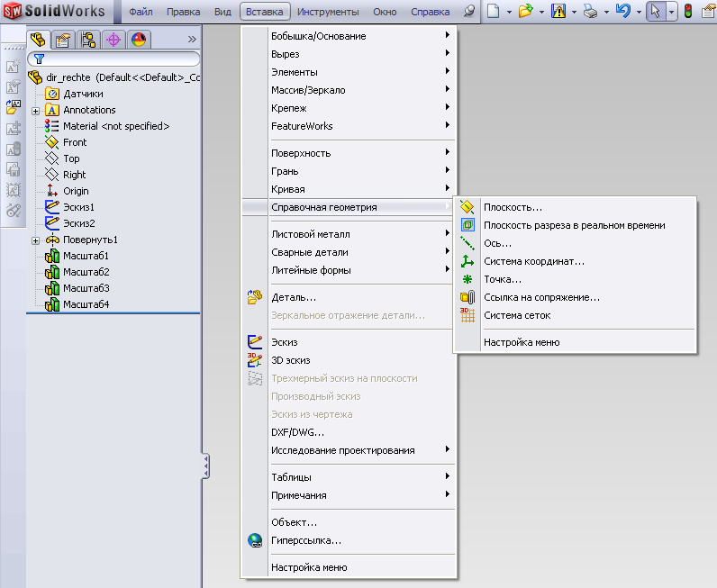Viewport: 717px width, 588px height.
Task: Open the Справка menu
Action: coord(430,12)
